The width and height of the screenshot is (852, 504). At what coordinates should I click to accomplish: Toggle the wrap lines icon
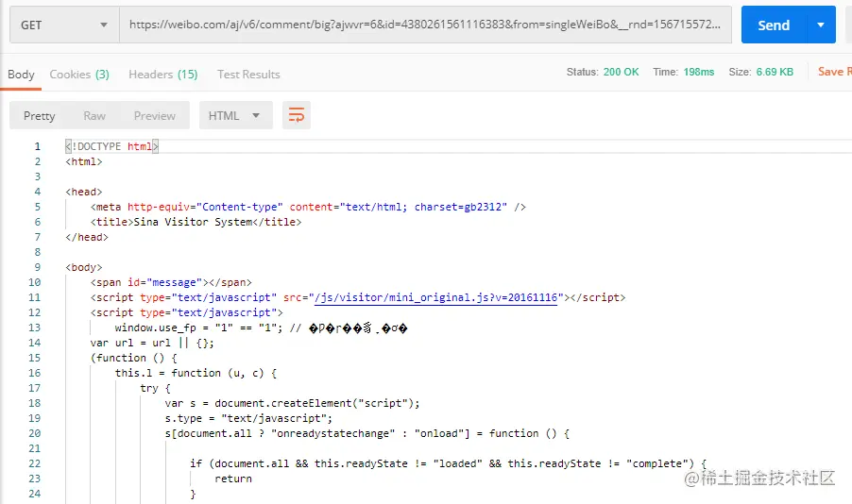297,115
